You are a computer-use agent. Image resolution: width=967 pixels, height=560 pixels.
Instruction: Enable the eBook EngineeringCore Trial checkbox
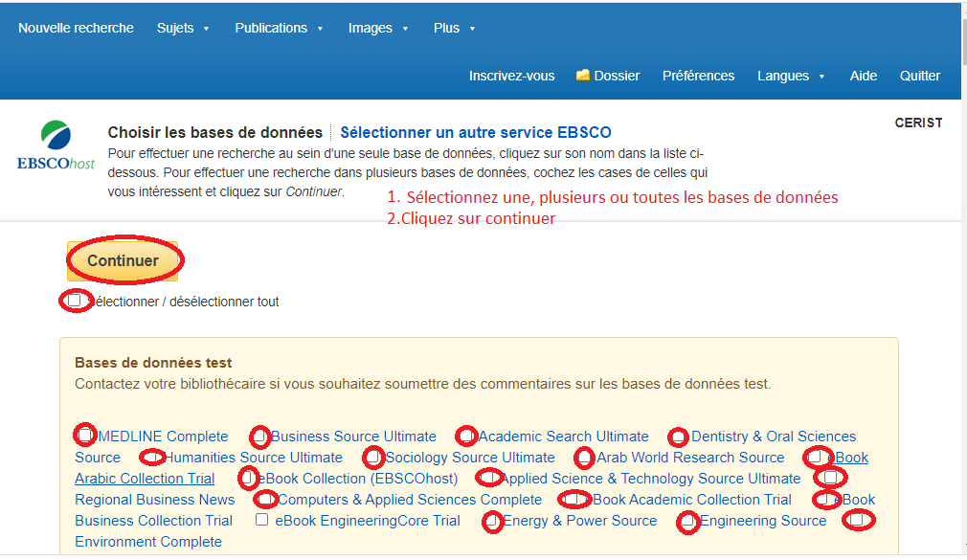(x=261, y=520)
